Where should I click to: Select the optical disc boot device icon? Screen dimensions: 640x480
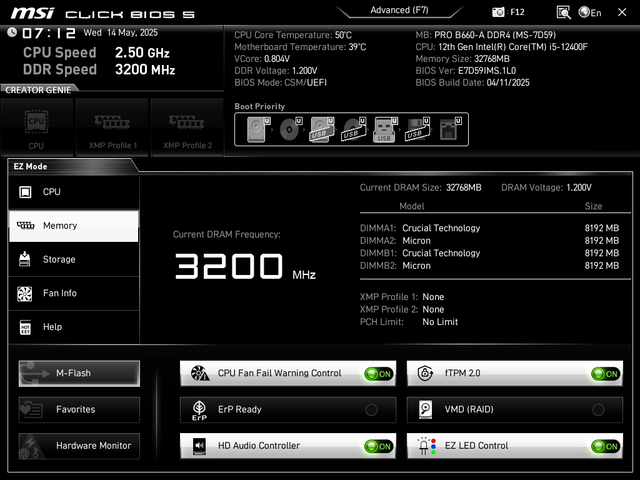pyautogui.click(x=290, y=129)
